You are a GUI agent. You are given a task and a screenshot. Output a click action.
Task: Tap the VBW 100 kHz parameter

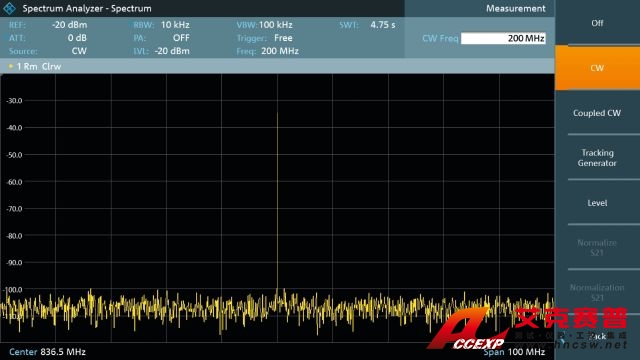click(264, 24)
